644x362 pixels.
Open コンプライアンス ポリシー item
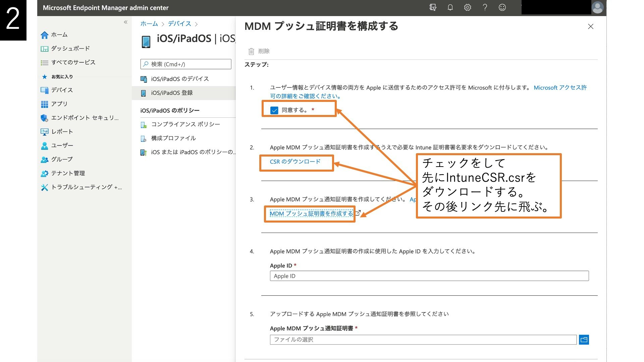[x=180, y=125]
